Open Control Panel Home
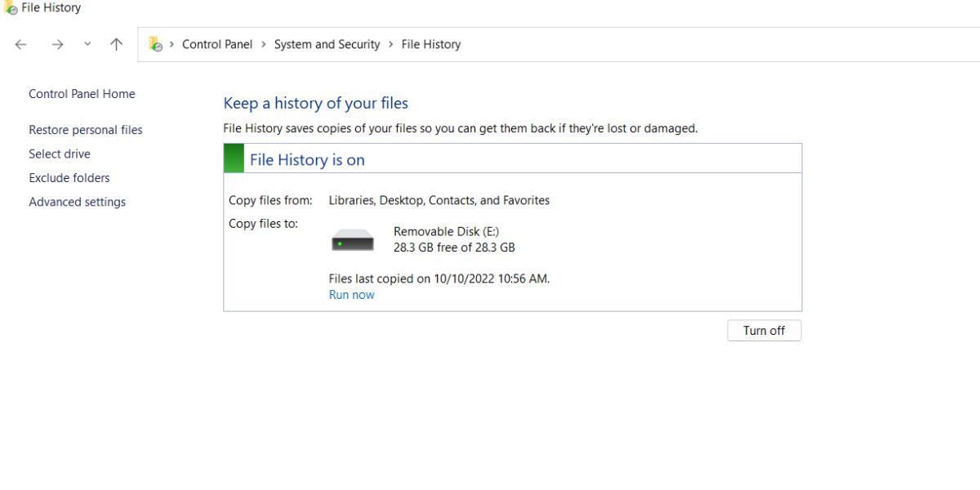 tap(82, 94)
